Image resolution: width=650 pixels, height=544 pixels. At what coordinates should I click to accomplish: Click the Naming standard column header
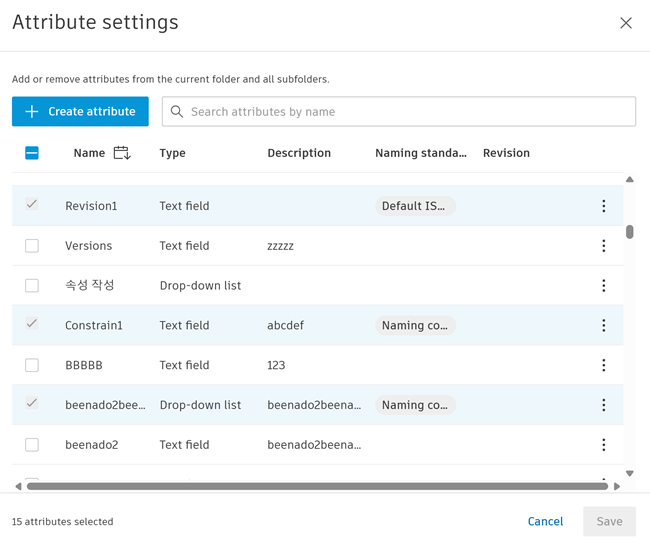420,153
